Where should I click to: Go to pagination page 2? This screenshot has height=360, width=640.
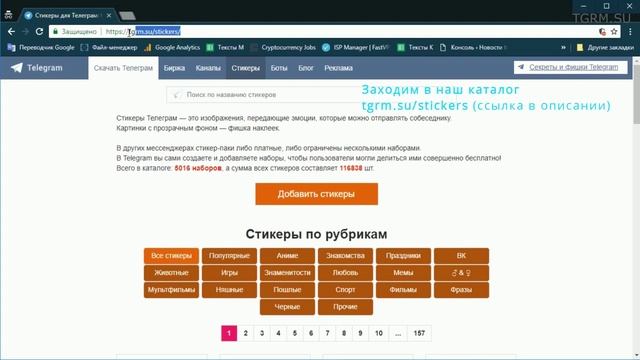point(245,333)
